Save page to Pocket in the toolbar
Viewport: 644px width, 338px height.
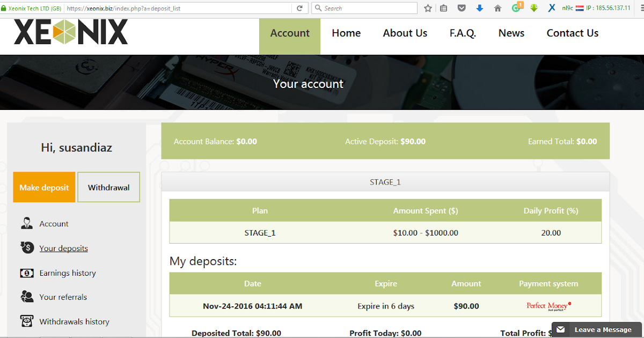pos(461,9)
